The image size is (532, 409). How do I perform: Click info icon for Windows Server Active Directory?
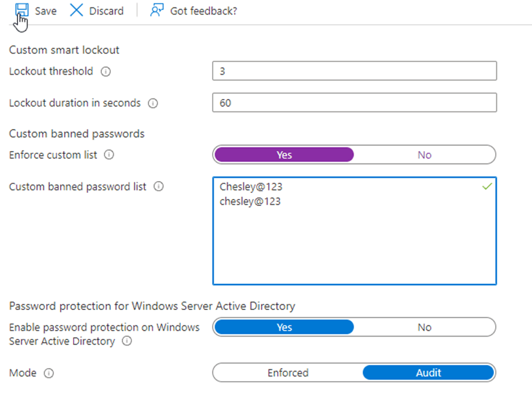(x=127, y=342)
